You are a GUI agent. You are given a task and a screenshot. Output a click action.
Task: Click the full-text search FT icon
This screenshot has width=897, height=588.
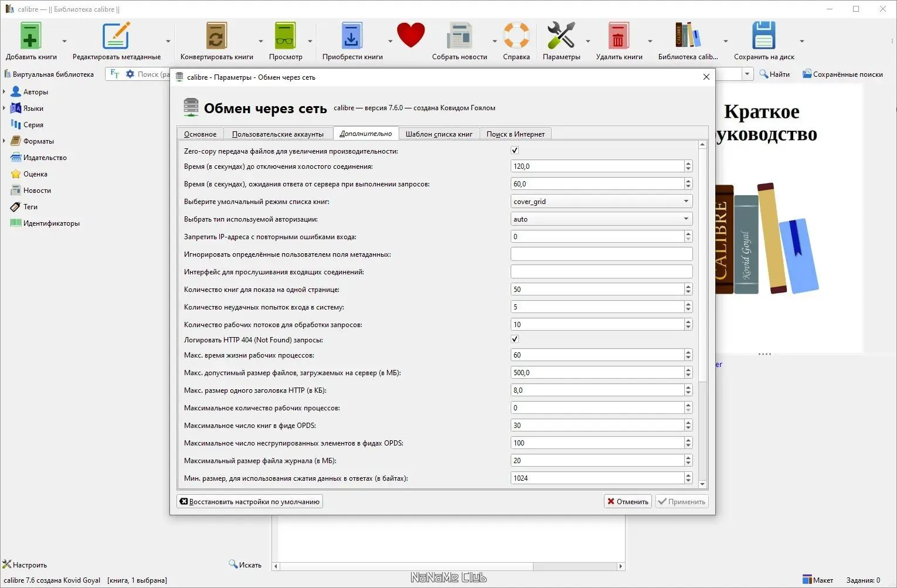pos(115,74)
